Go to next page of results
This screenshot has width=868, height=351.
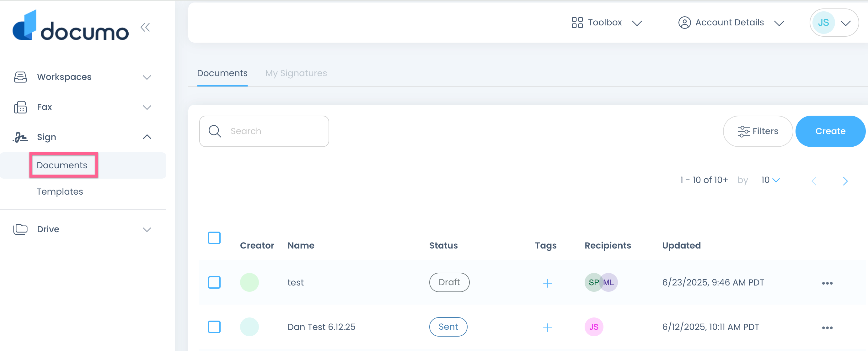click(845, 181)
